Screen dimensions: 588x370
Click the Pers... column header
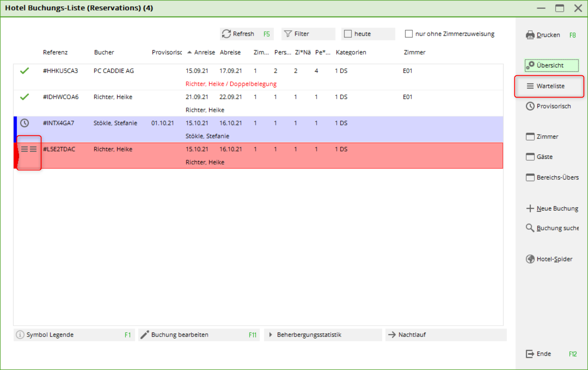(x=283, y=52)
